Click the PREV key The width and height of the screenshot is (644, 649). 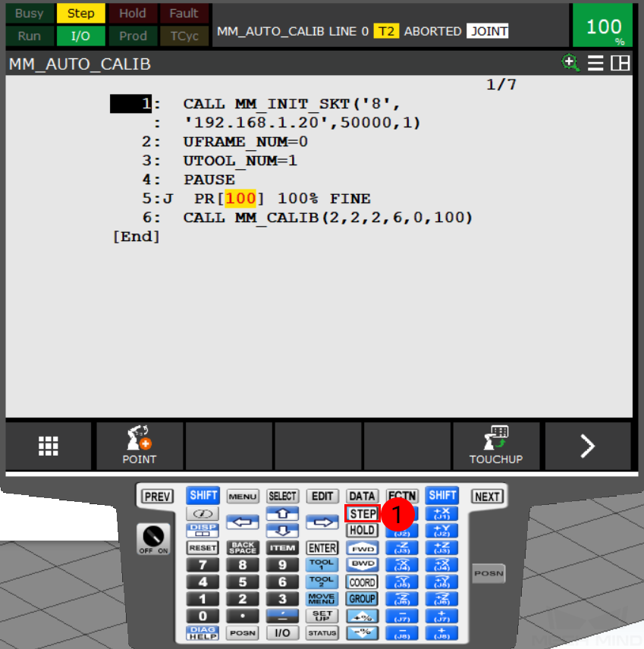(157, 496)
